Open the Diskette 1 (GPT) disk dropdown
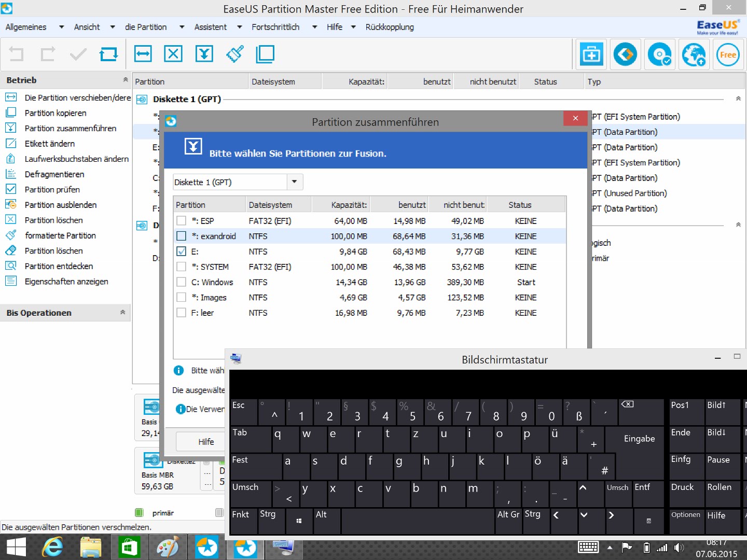 coord(295,182)
